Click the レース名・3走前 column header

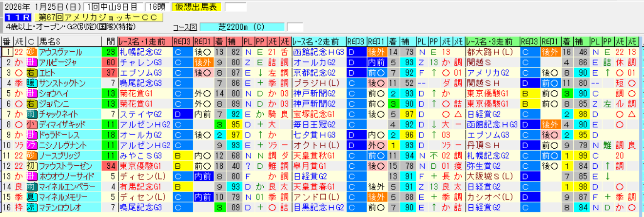click(x=493, y=41)
